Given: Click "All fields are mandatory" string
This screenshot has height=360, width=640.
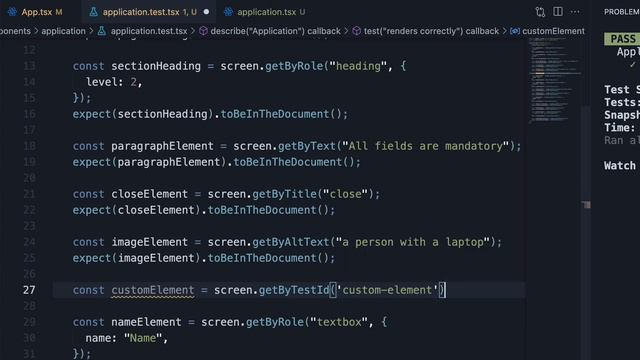Looking at the screenshot, I should point(426,146).
